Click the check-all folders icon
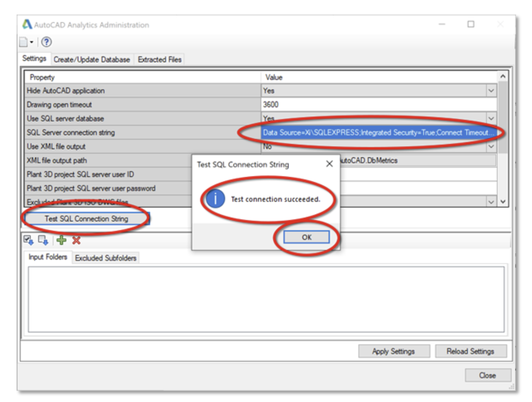Image resolution: width=532 pixels, height=402 pixels. [28, 240]
